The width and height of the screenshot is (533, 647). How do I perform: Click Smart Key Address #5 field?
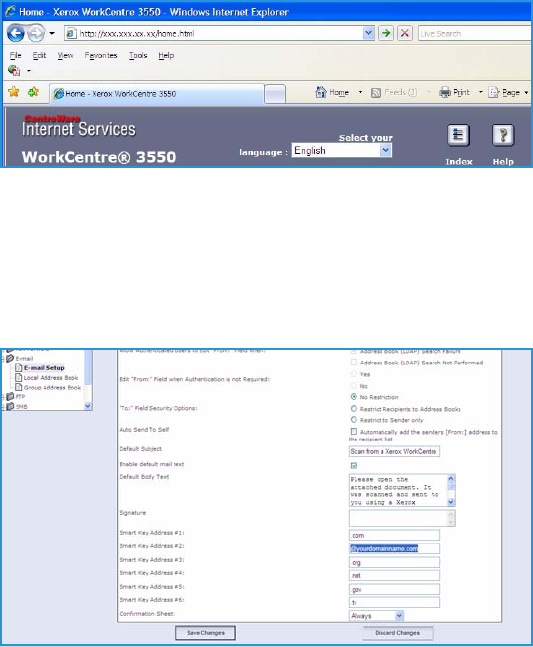pyautogui.click(x=394, y=589)
